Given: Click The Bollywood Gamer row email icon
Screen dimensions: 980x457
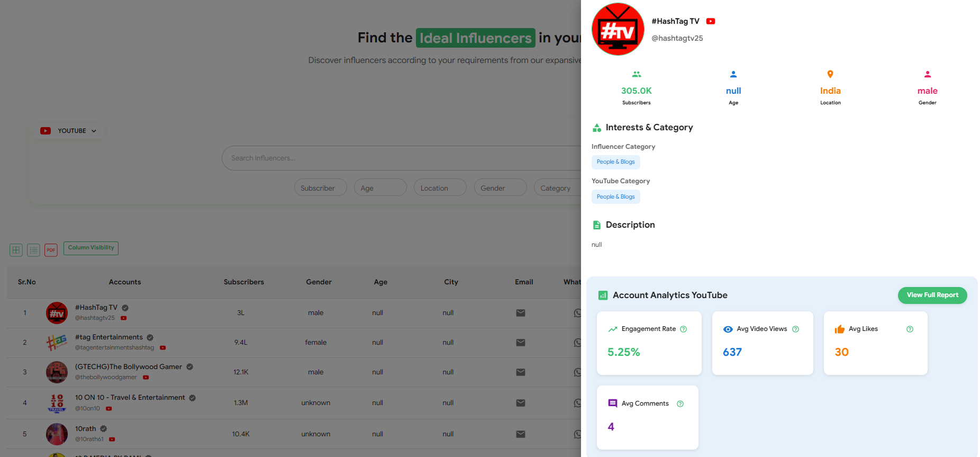Looking at the screenshot, I should (521, 372).
